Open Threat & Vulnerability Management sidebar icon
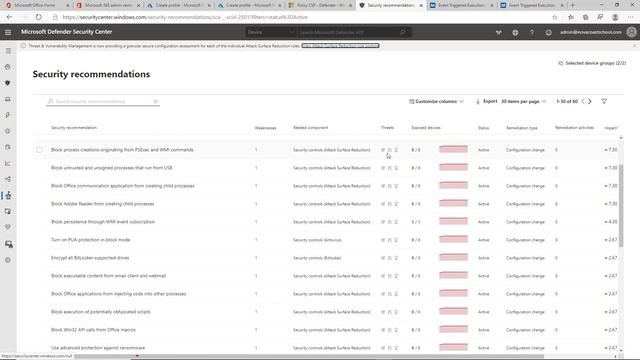This screenshot has width=640, height=360. (8, 196)
